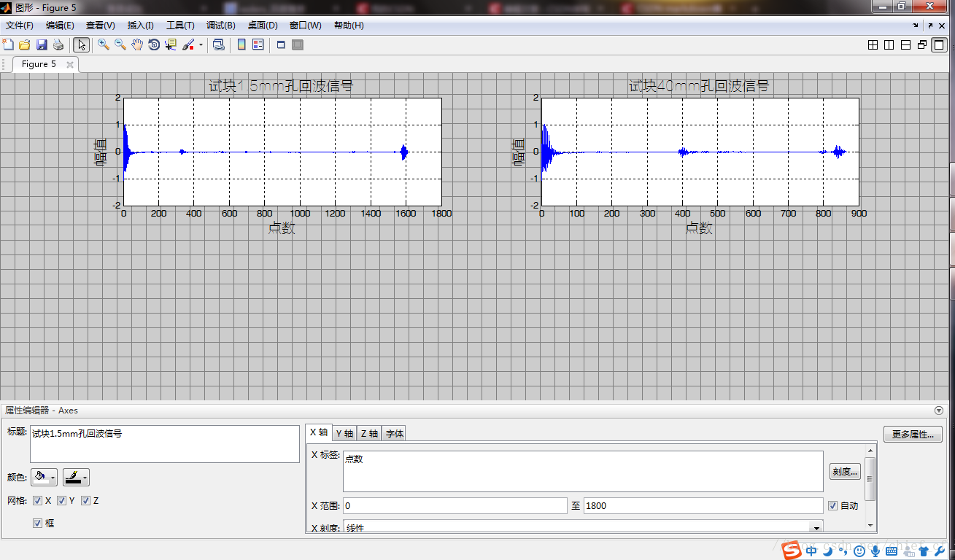
Task: Switch to the Z 轴 tab
Action: (x=369, y=433)
